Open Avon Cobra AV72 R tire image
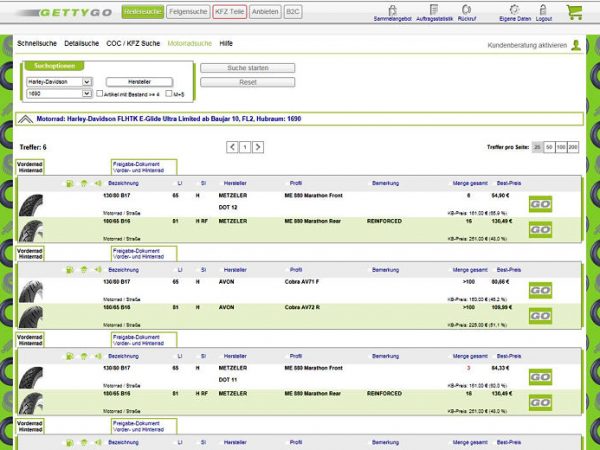Image resolution: width=600 pixels, height=450 pixels. click(31, 317)
